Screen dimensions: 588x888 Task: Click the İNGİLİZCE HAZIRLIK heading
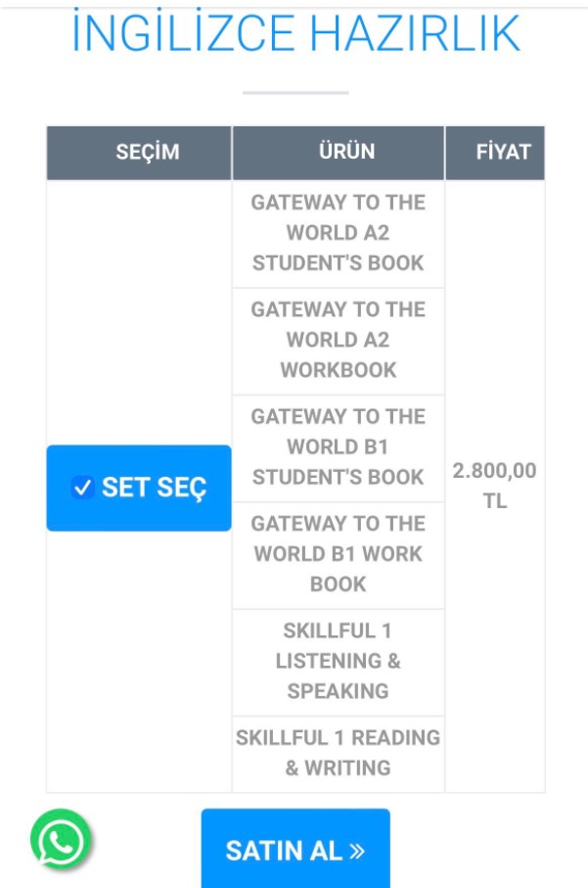294,34
